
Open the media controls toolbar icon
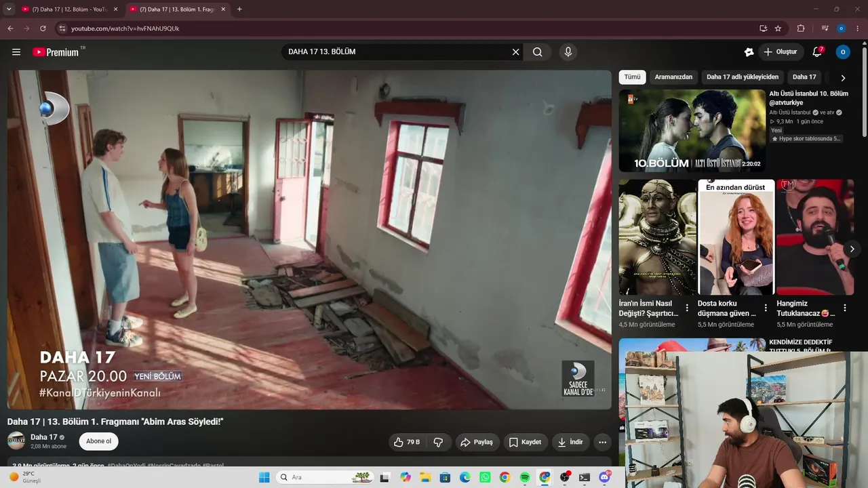[825, 28]
